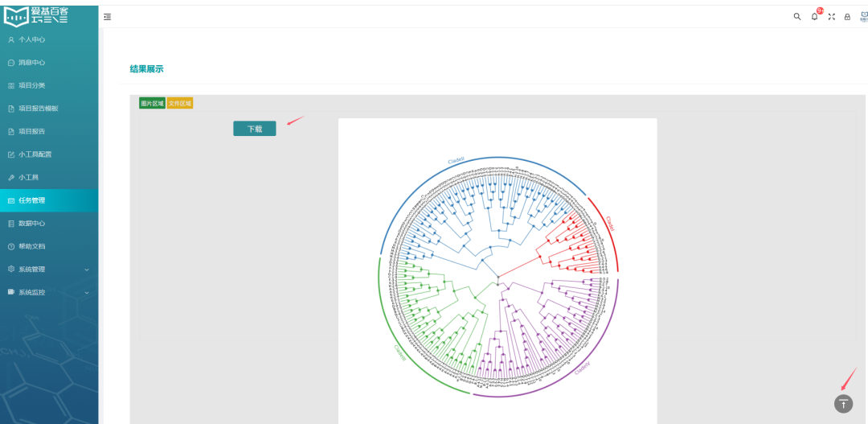868x424 pixels.
Task: Open 小工具配置 menu item
Action: [49, 154]
